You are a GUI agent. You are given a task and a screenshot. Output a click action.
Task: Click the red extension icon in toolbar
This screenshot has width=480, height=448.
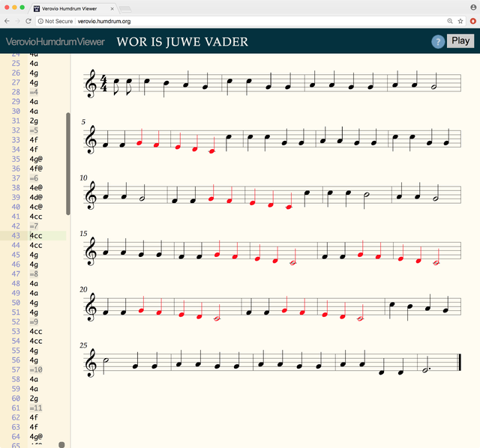pos(472,22)
